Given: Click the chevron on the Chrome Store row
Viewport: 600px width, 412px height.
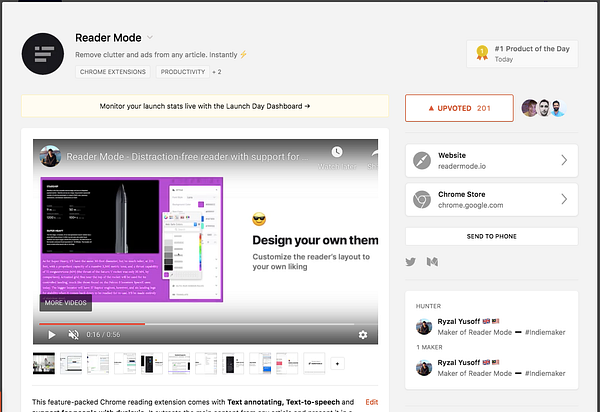Looking at the screenshot, I should click(564, 199).
